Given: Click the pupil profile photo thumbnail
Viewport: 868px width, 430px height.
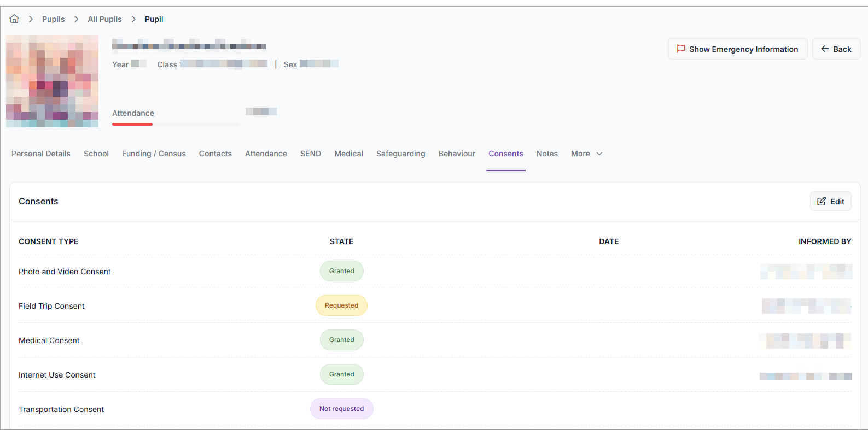Looking at the screenshot, I should pyautogui.click(x=52, y=81).
